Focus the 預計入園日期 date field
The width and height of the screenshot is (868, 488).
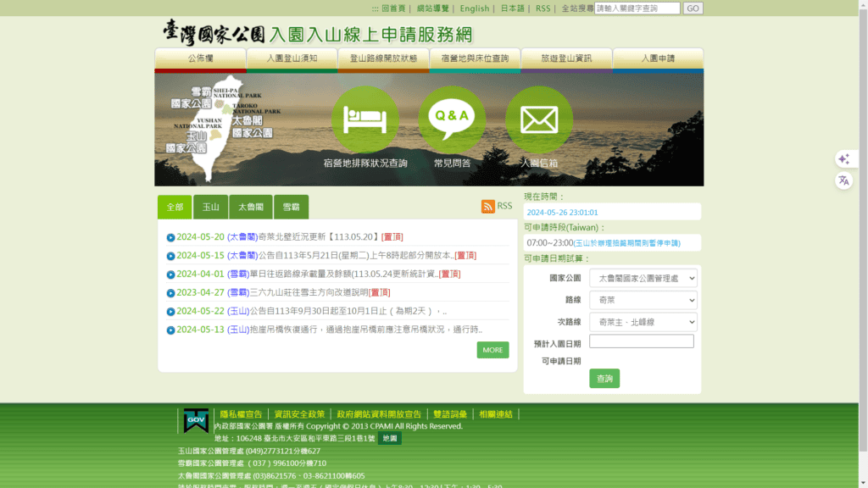(x=642, y=341)
